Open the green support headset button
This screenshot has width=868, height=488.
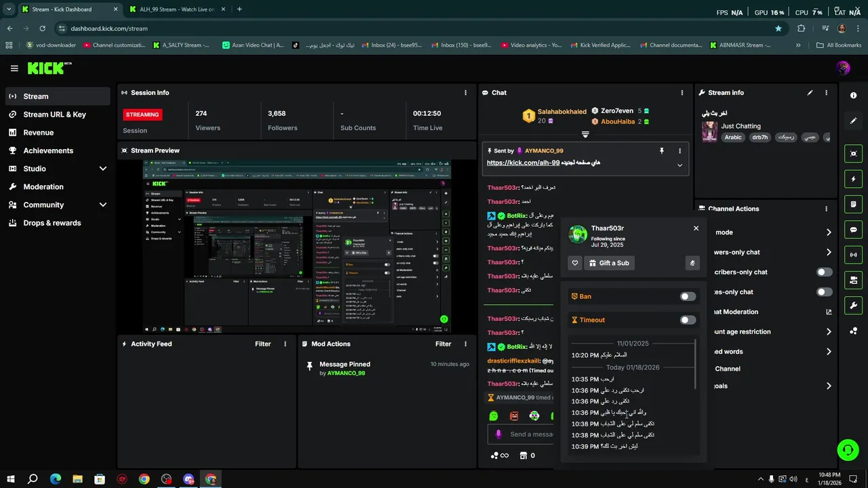coord(847,449)
